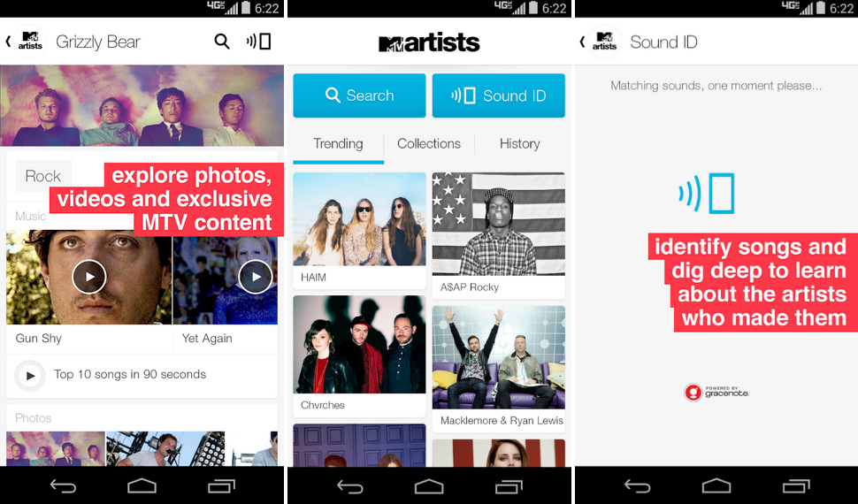Play the Gun Shy video

(x=89, y=277)
